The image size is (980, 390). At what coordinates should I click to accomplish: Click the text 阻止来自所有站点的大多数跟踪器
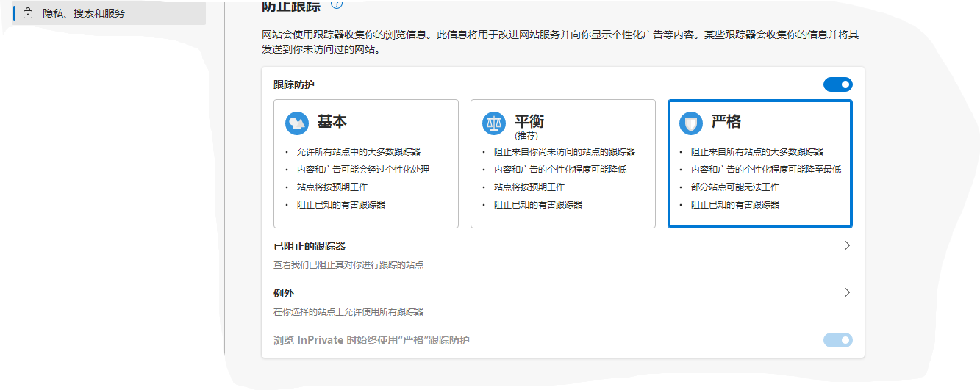pyautogui.click(x=757, y=151)
